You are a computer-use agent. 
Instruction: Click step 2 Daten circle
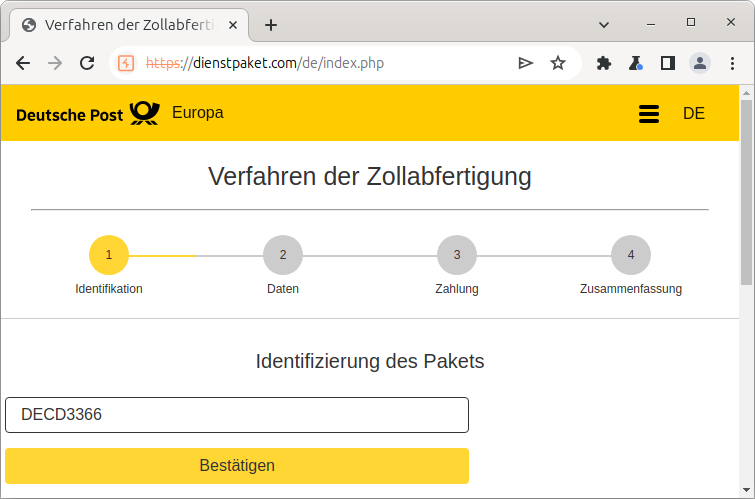(283, 255)
